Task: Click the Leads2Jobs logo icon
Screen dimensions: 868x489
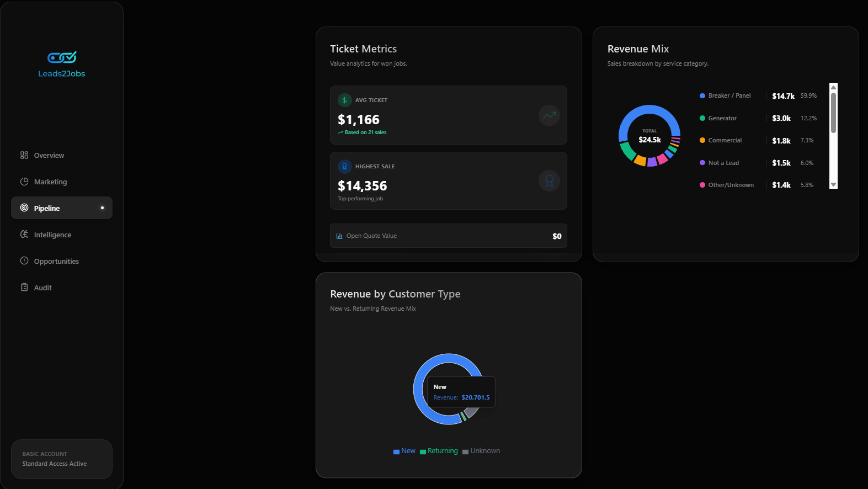Action: (62, 57)
